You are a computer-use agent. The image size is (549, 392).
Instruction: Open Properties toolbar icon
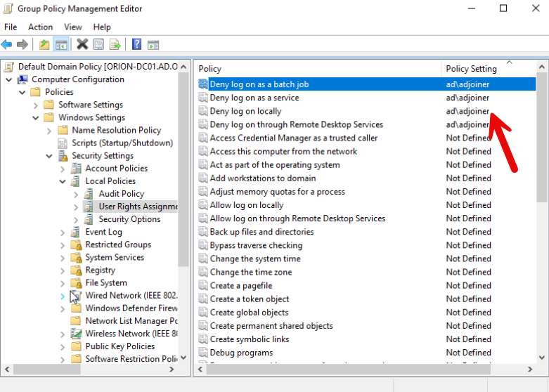98,44
